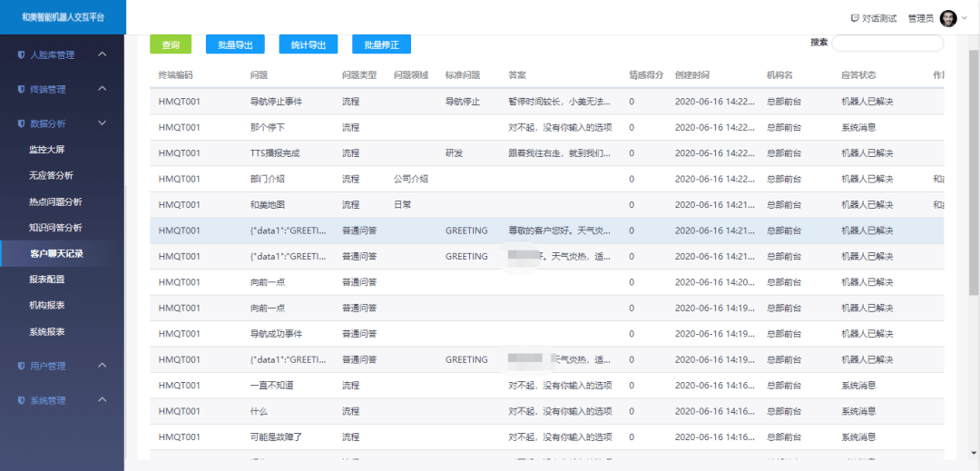Click the shield icon beside 用户管理

(x=21, y=366)
